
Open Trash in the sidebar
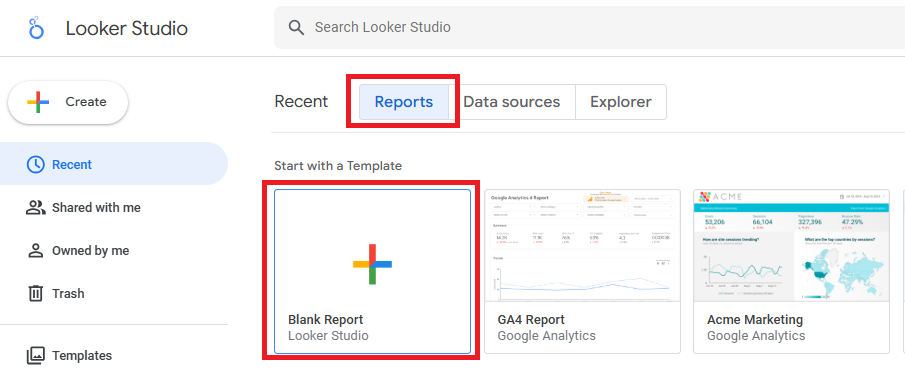click(x=114, y=293)
